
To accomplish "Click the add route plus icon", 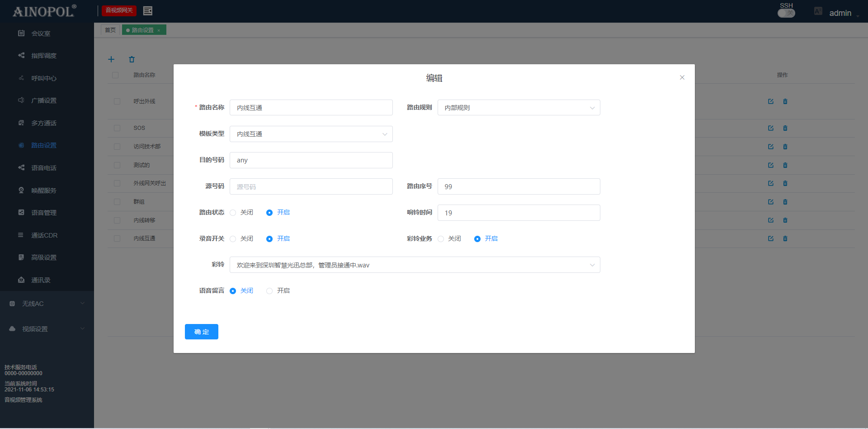I will [x=111, y=59].
